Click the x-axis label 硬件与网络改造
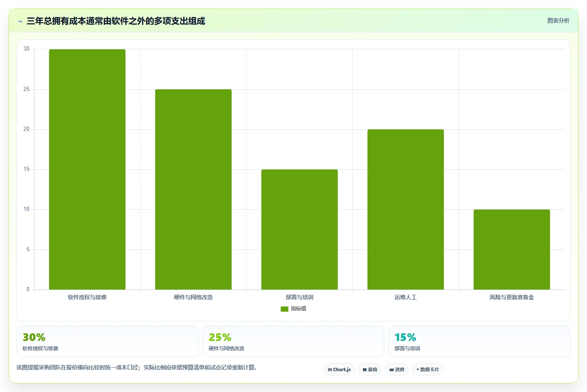 (x=193, y=297)
